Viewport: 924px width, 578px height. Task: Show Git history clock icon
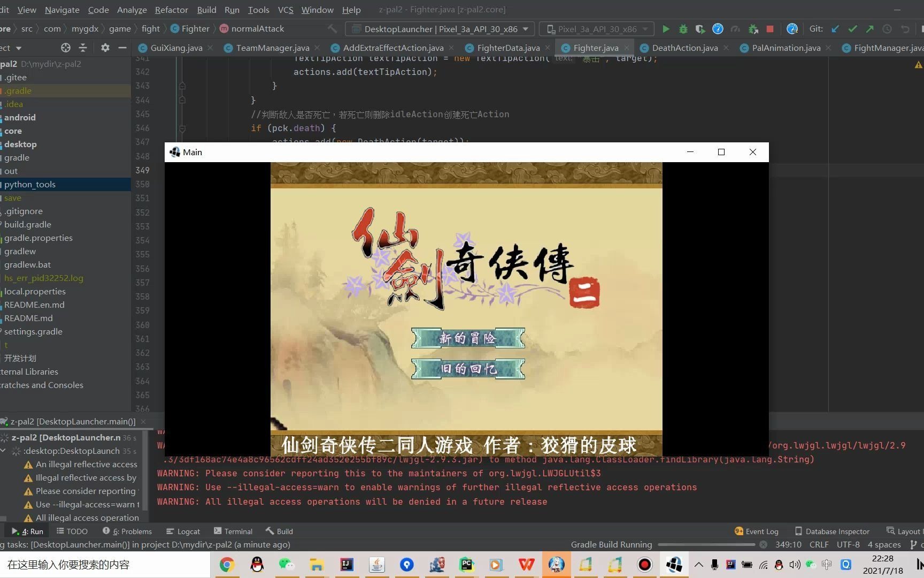pos(887,29)
